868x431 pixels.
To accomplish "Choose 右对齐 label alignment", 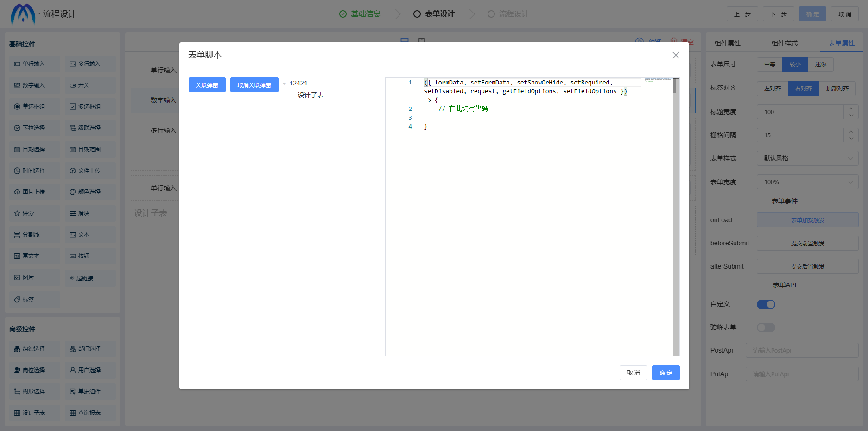I will coord(804,89).
